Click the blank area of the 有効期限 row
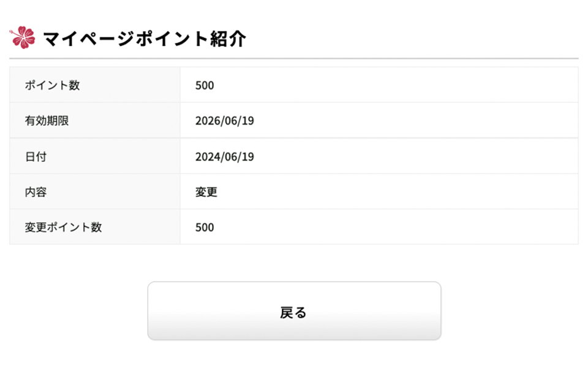588x368 pixels. [x=417, y=121]
